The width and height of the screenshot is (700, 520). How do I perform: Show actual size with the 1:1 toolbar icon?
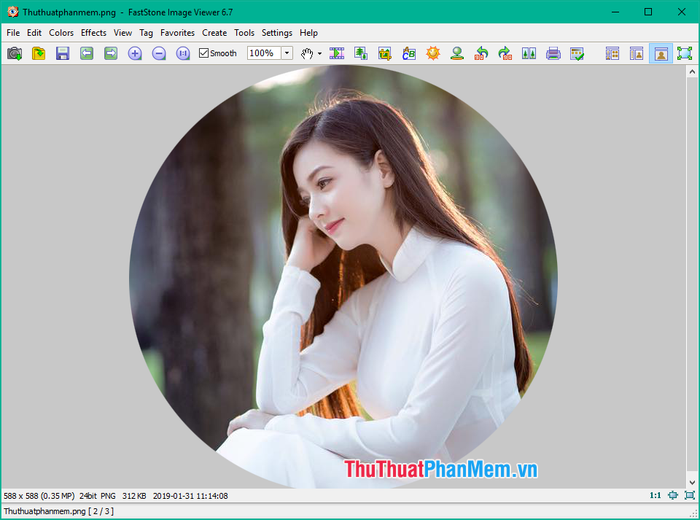tap(183, 54)
